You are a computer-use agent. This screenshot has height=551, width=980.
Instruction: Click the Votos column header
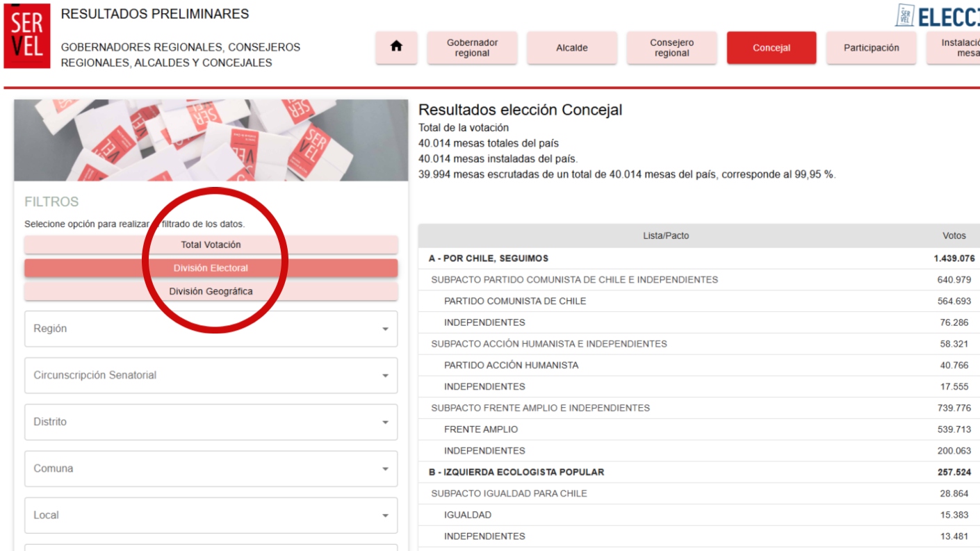click(954, 236)
